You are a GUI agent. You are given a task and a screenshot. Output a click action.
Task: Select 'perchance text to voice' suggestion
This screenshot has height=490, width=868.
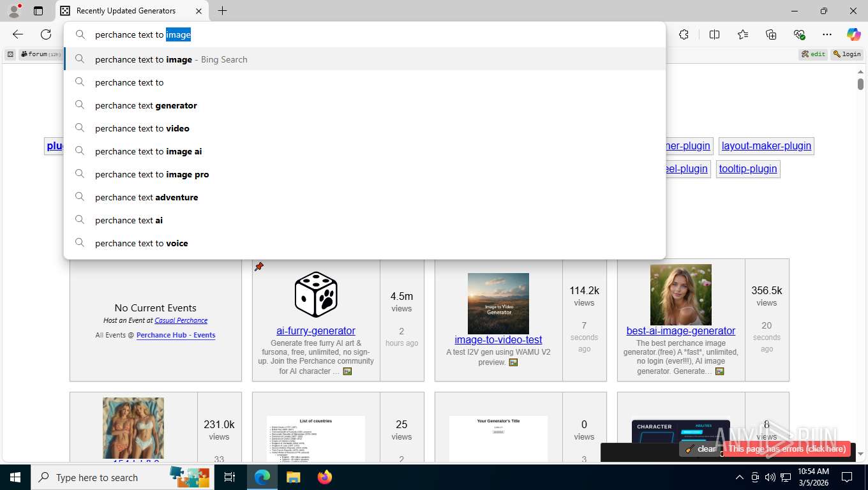click(x=364, y=243)
